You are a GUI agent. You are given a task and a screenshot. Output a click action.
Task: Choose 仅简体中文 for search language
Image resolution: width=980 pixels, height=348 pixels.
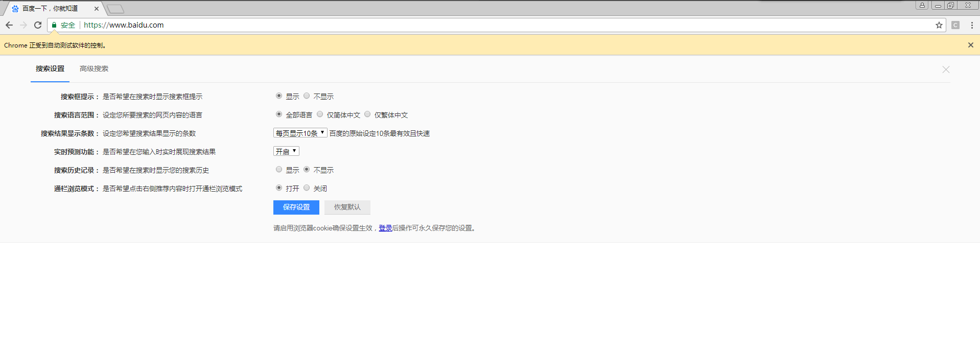click(320, 114)
